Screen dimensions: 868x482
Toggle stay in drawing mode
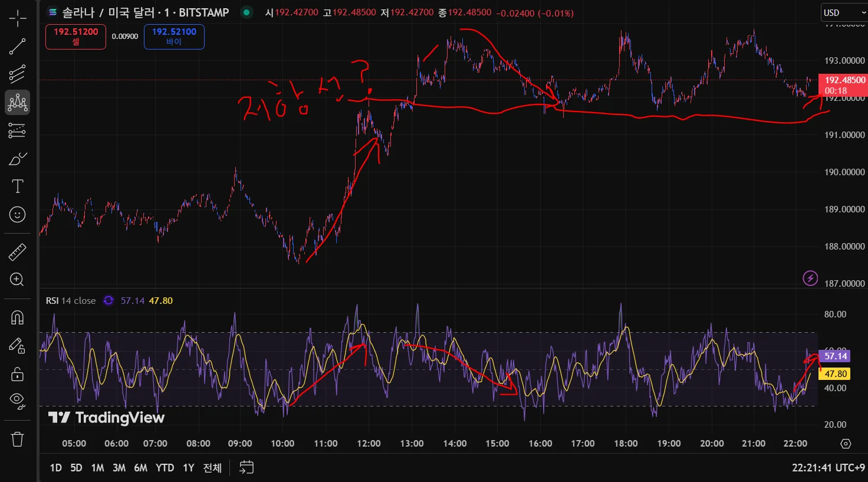[18, 346]
